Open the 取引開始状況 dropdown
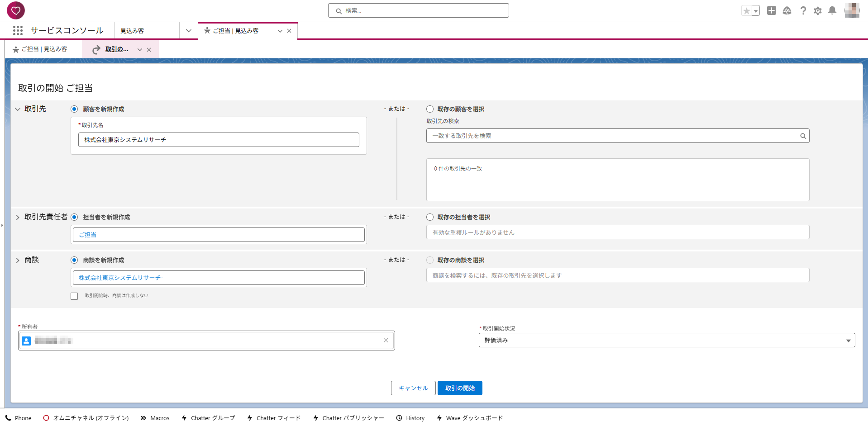The width and height of the screenshot is (868, 426). pos(666,340)
